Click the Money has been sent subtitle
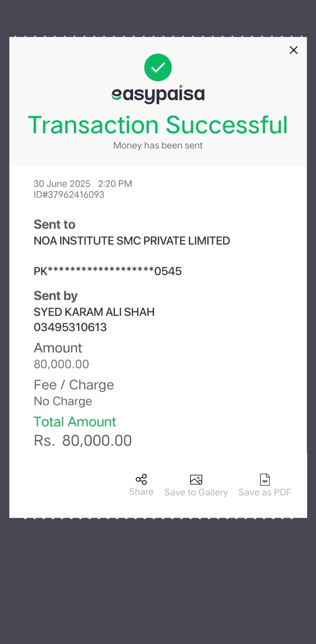This screenshot has height=644, width=316. [158, 145]
